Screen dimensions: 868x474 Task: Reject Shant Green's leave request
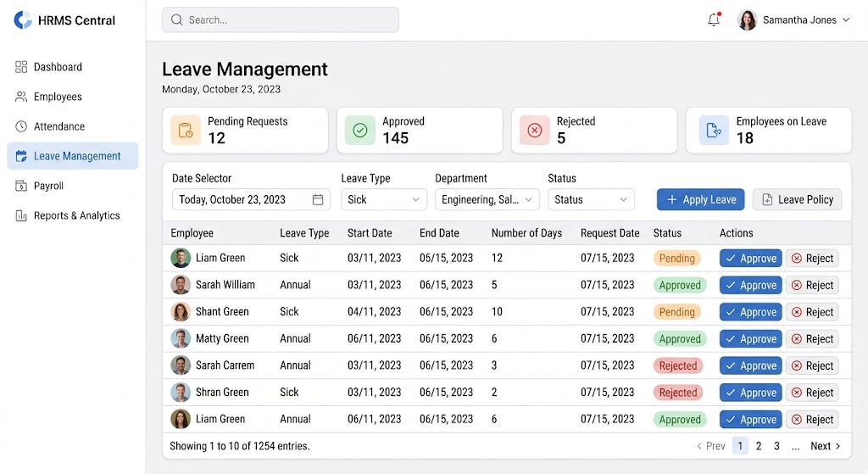coord(812,312)
